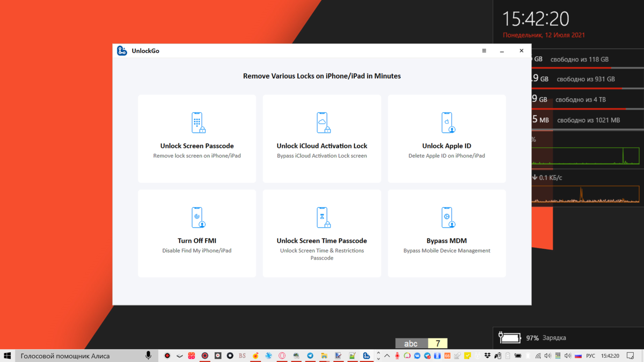
Task: Select the Bypass MDM title
Action: pos(447,241)
